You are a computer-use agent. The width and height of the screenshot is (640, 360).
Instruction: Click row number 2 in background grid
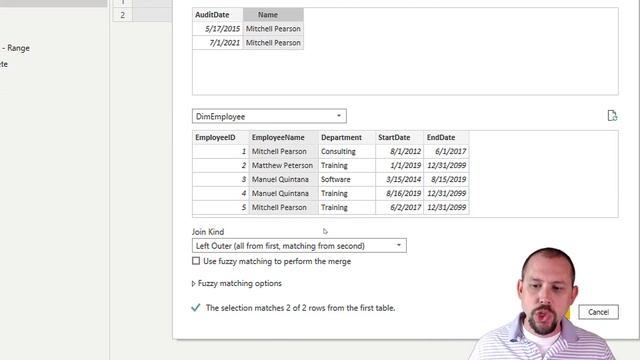(122, 15)
